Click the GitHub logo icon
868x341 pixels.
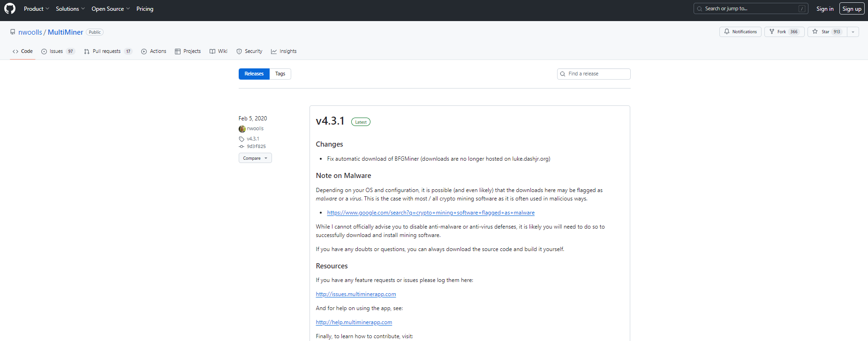pyautogui.click(x=10, y=8)
